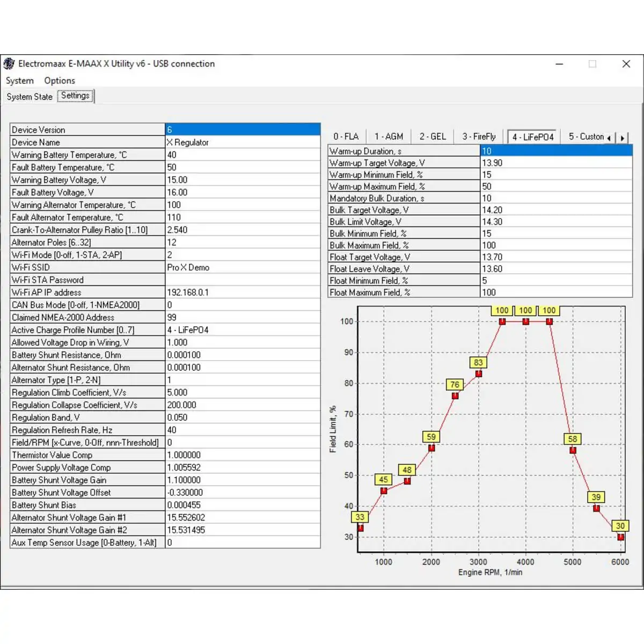Minimize the E-MAAX Utility window

coord(559,64)
